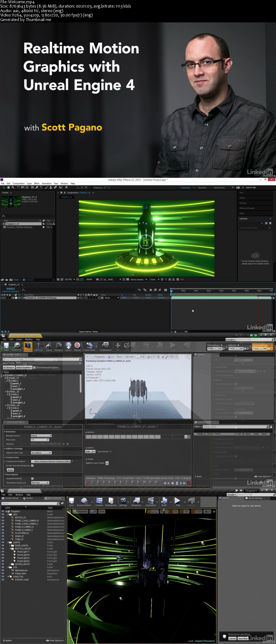This screenshot has height=644, width=276.
Task: Click the Compression toolbar icon
Action: click(105, 346)
